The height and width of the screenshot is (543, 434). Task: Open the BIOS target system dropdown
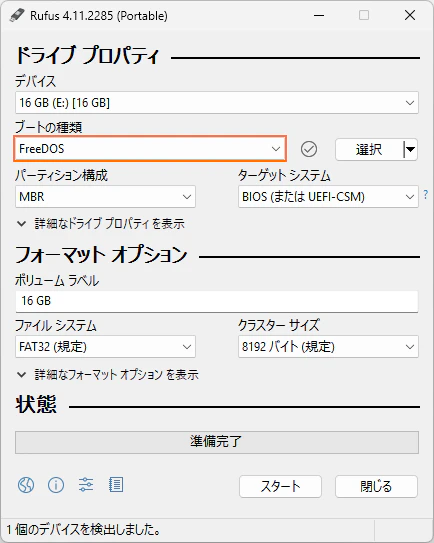(x=328, y=197)
